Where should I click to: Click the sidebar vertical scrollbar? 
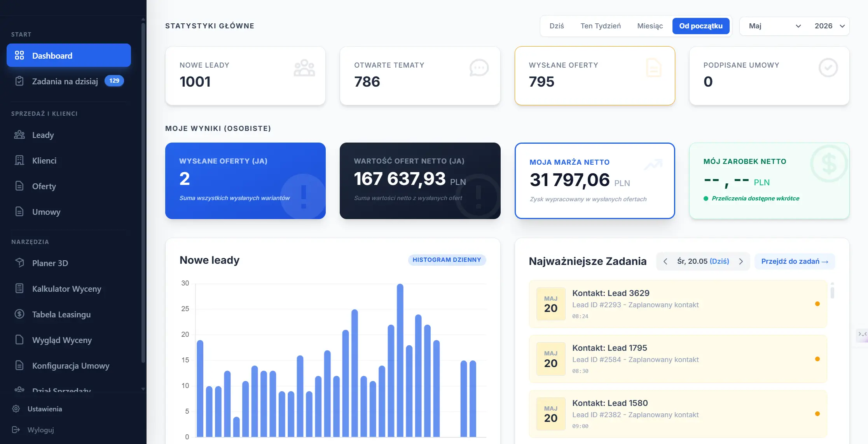[x=143, y=192]
